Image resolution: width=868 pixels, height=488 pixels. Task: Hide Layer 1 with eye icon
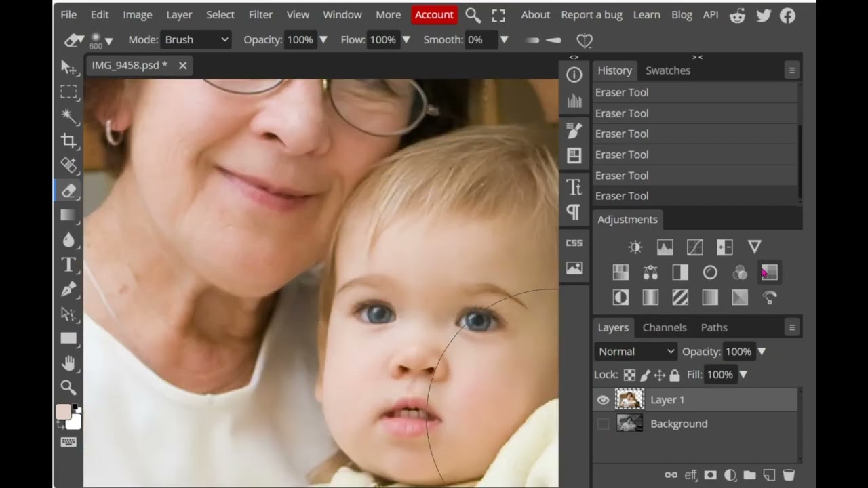(603, 400)
